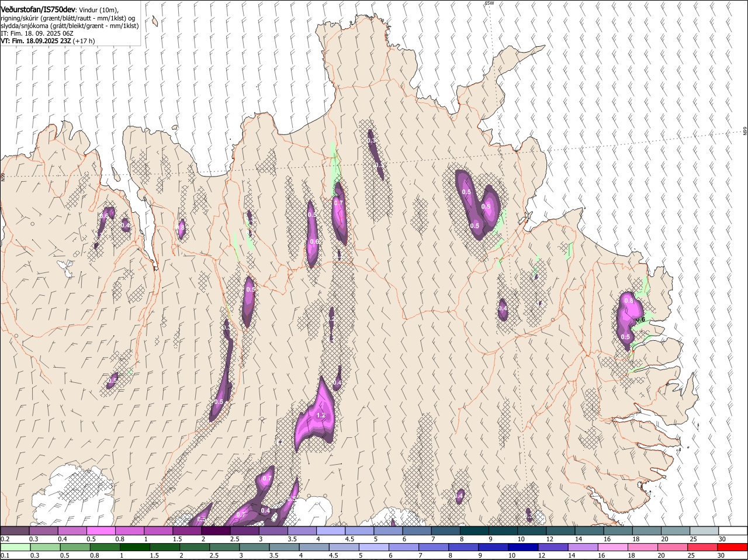Image resolution: width=748 pixels, height=560 pixels.
Task: Click the light pink 16–18 swatch in lower legend
Action: pyautogui.click(x=612, y=547)
